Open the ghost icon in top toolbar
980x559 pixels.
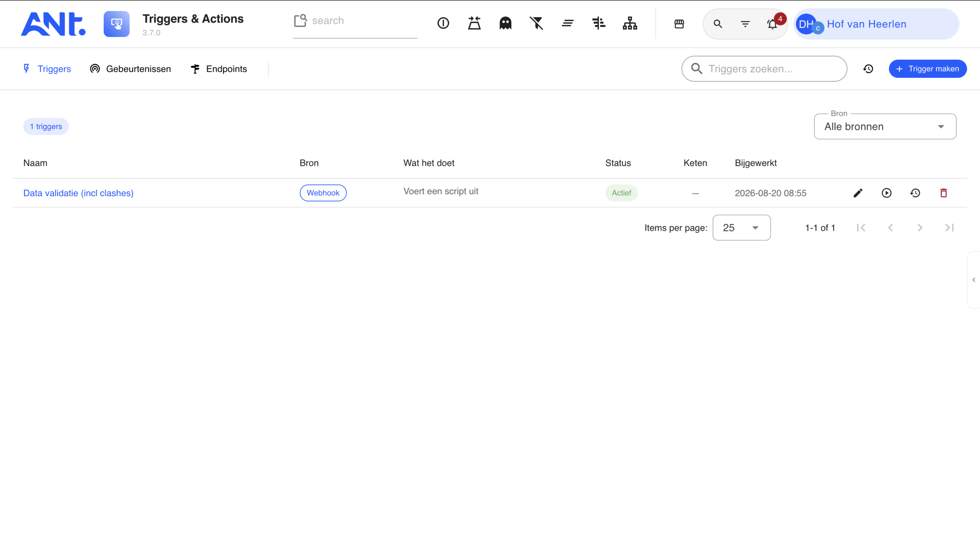click(x=505, y=23)
